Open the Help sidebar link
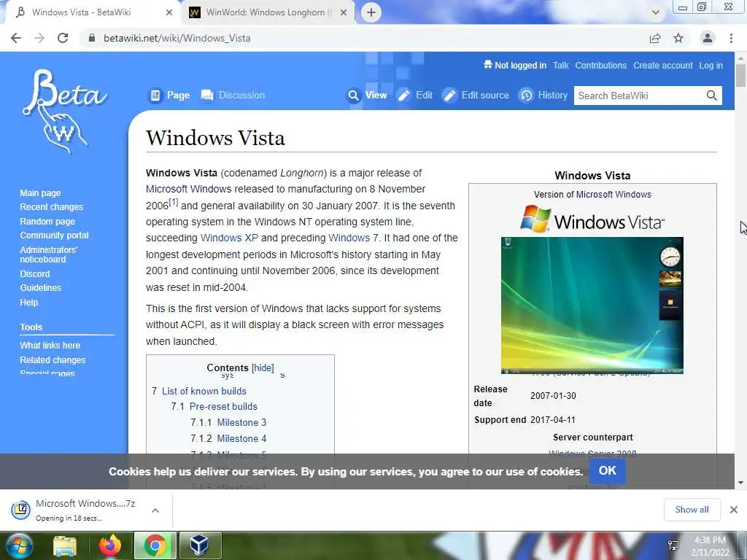 point(29,303)
